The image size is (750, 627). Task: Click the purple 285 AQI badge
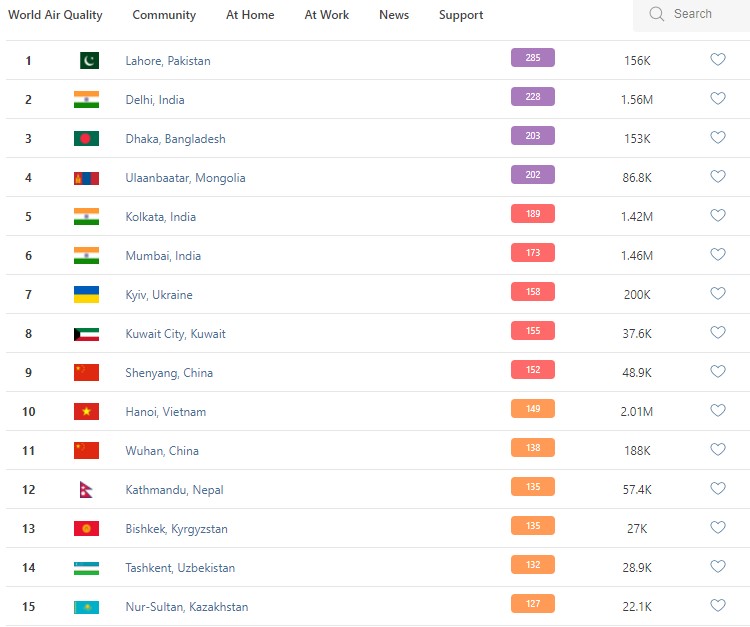tap(532, 58)
